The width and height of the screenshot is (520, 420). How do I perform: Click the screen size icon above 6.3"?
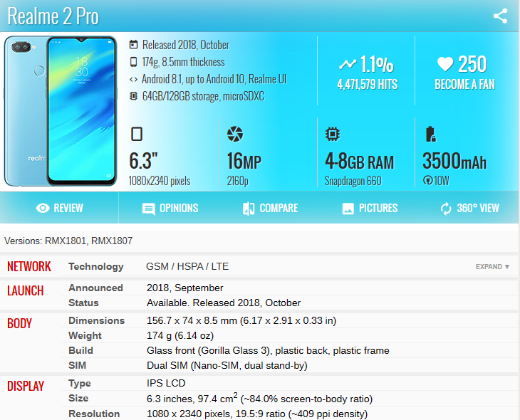(x=137, y=134)
